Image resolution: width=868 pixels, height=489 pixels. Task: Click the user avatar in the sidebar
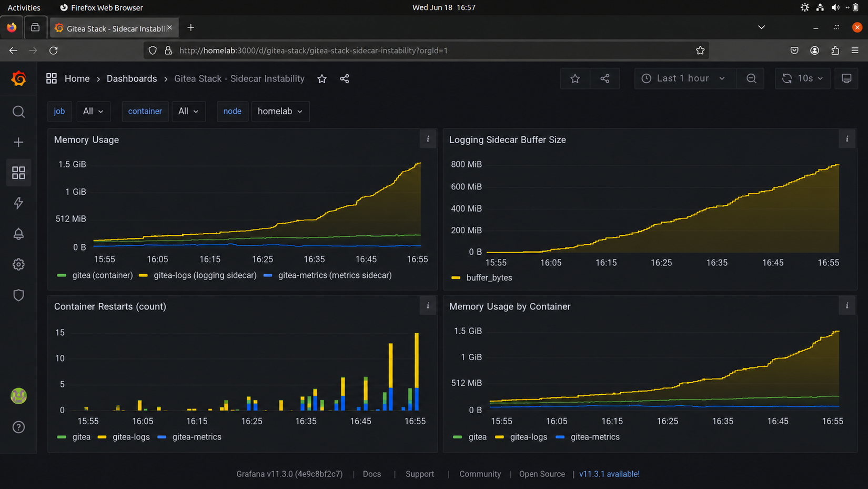coord(18,396)
